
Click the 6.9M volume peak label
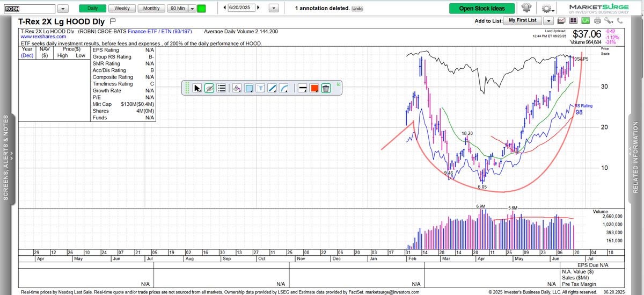point(481,206)
